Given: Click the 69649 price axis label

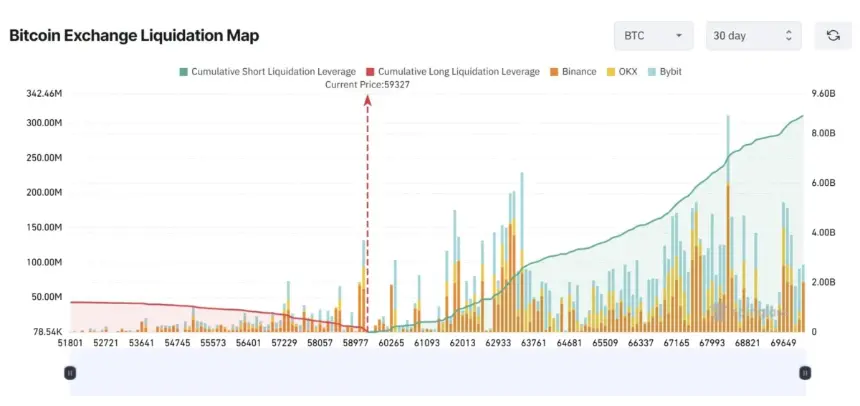Looking at the screenshot, I should click(x=783, y=343).
